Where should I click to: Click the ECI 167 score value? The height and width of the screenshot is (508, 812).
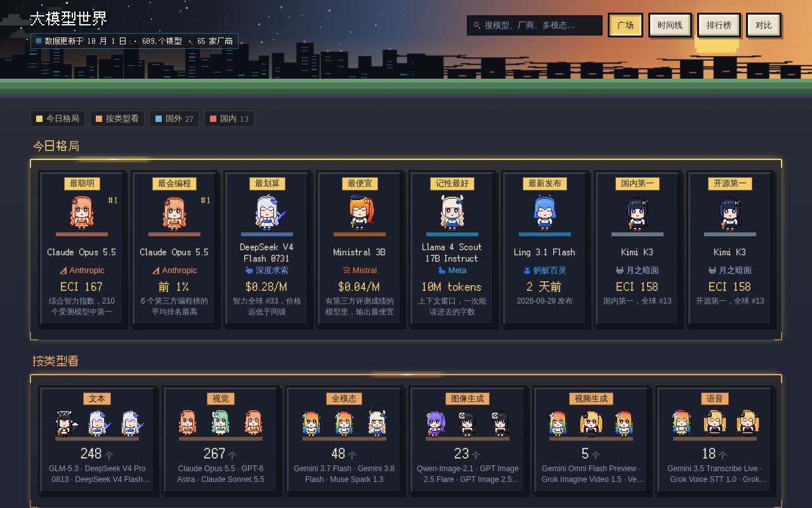coord(81,287)
